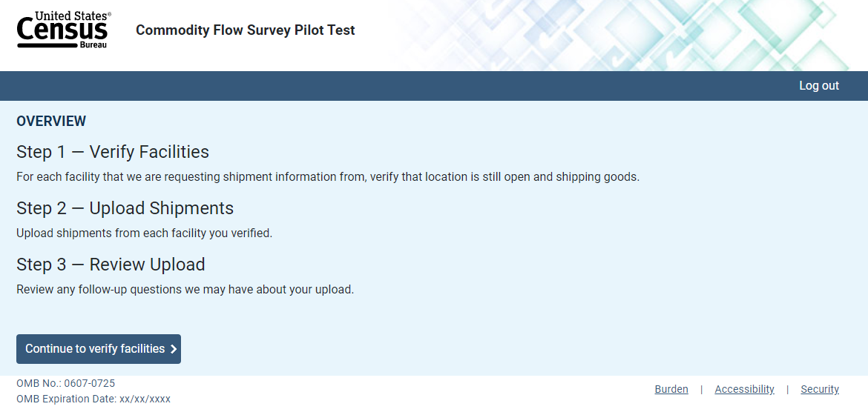Click the 'Review any follow-up questions' text
This screenshot has width=868, height=415.
[185, 290]
